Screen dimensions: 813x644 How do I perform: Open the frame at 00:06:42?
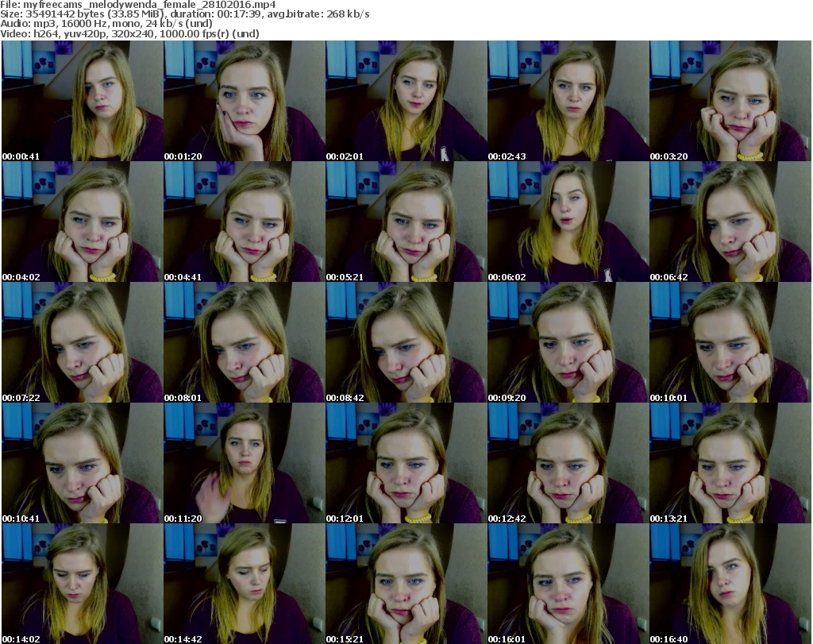(x=730, y=222)
